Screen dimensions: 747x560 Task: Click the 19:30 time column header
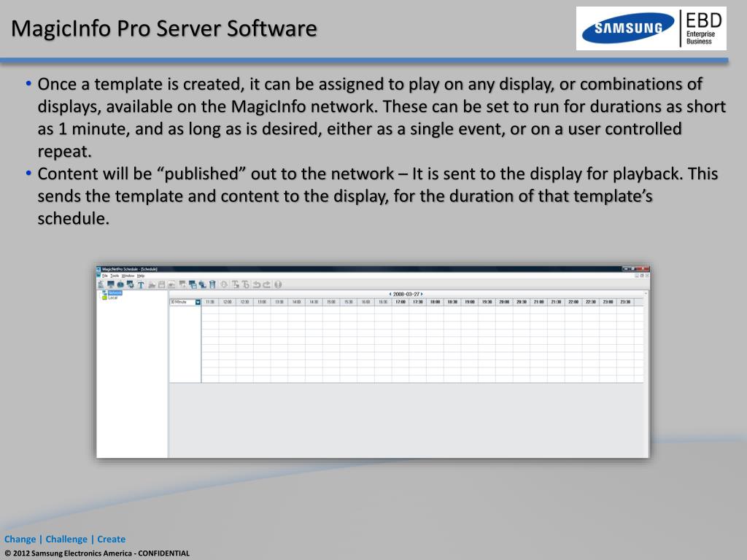487,302
